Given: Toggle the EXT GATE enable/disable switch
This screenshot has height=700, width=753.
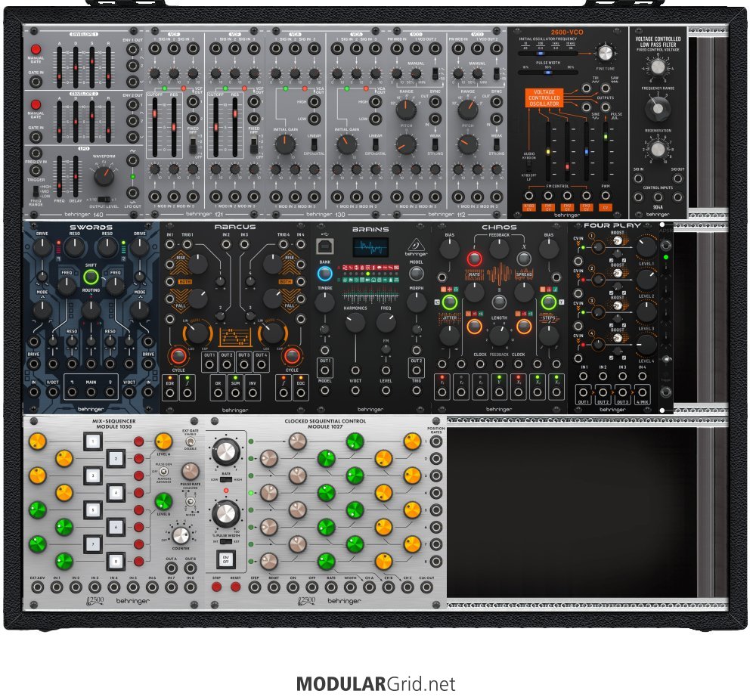Looking at the screenshot, I should [x=191, y=441].
